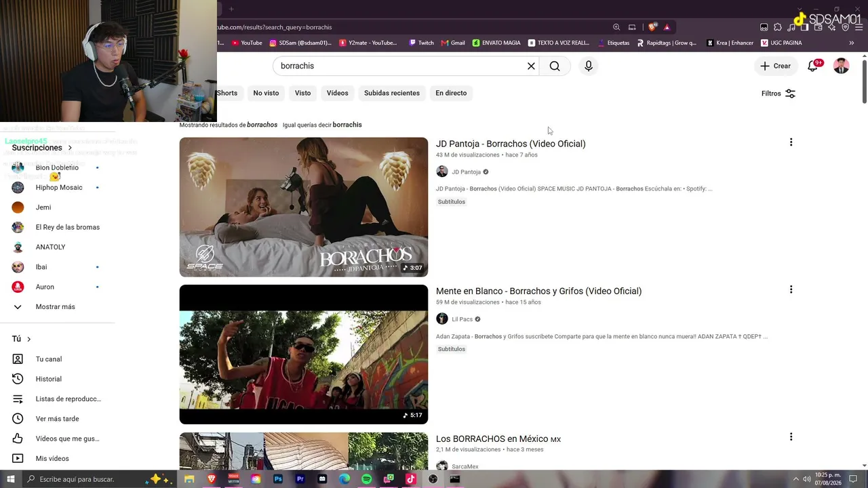
Task: Click the magnifier search button
Action: [x=555, y=66]
